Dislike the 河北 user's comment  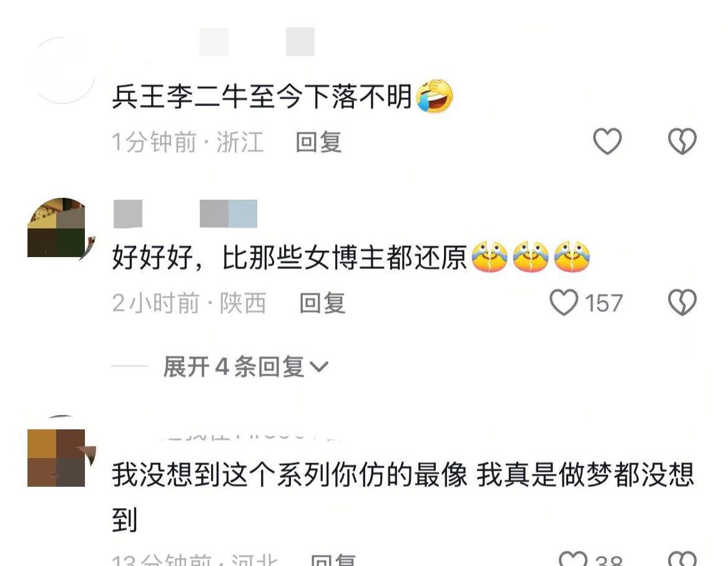(682, 559)
